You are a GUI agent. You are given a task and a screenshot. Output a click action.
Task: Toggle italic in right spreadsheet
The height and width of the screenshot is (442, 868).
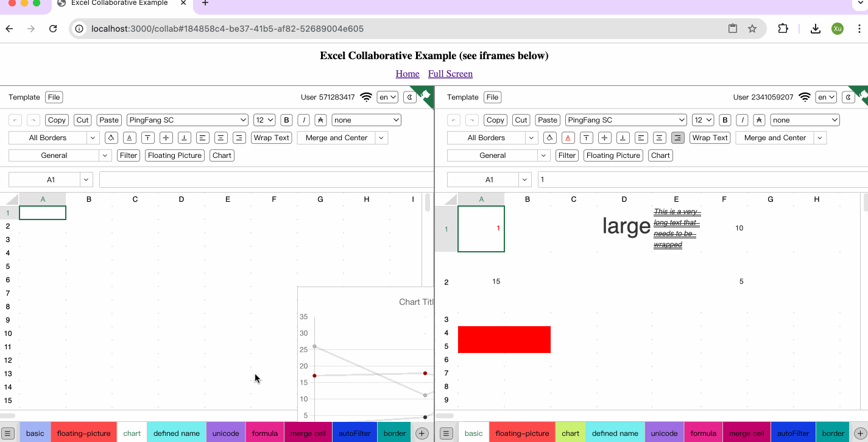pyautogui.click(x=743, y=120)
